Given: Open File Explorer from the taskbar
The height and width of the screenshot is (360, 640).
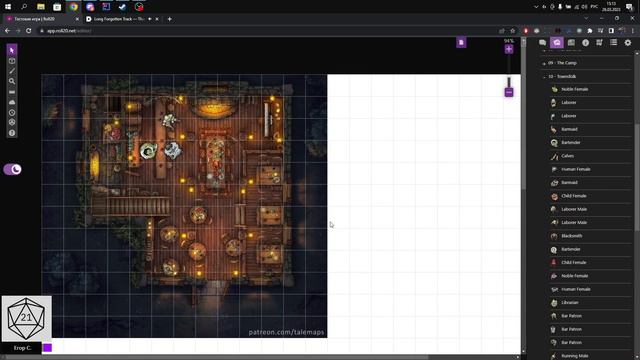Looking at the screenshot, I should pos(40,7).
